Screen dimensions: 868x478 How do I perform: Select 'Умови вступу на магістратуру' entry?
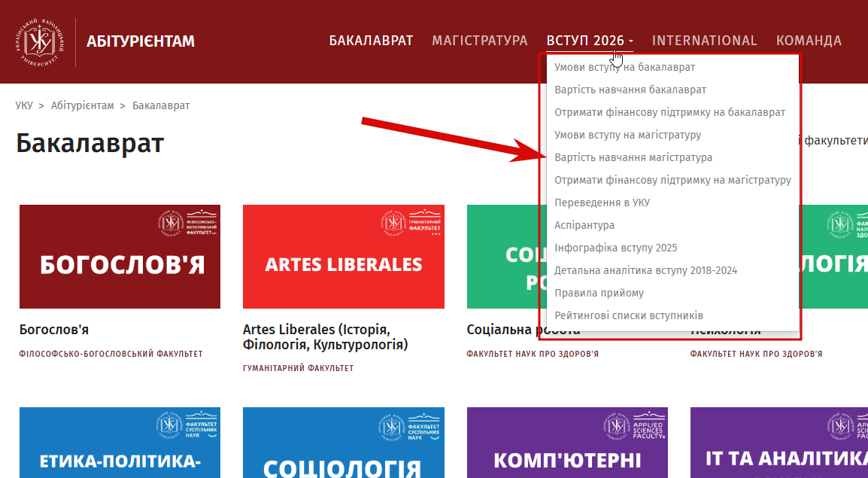click(628, 135)
